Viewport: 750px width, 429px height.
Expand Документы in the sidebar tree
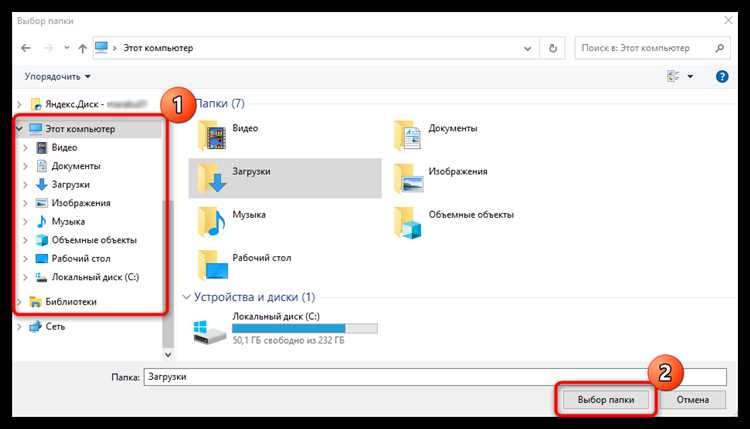click(25, 166)
